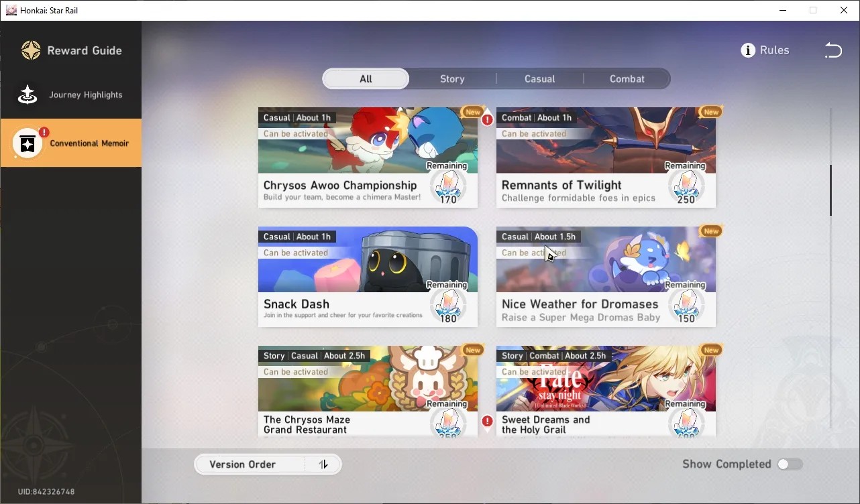Click the New badge on Remnants of Twilight

coord(711,112)
